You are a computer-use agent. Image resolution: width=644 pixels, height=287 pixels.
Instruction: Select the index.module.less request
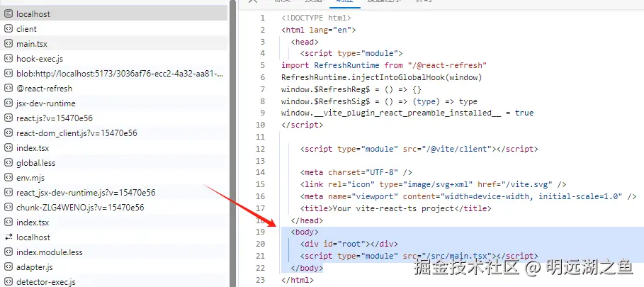[114, 252]
